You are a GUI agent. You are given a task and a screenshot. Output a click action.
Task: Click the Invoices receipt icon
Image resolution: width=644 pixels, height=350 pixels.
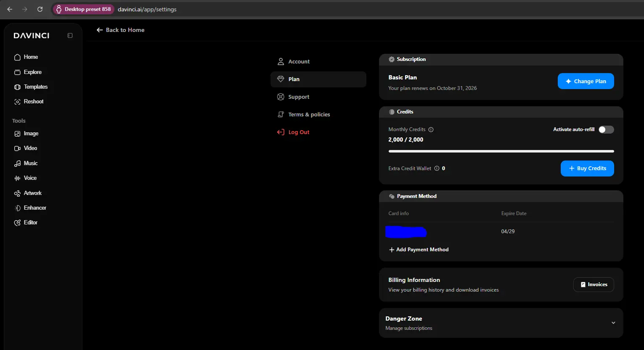(583, 285)
